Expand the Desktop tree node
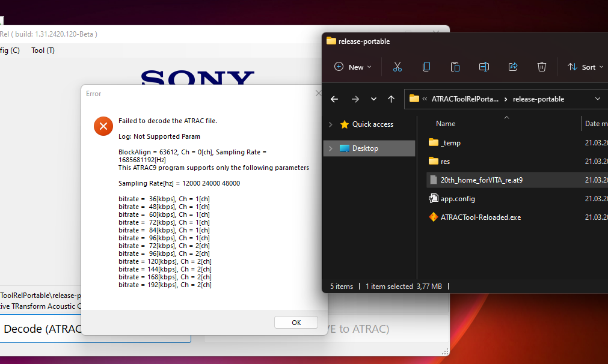Screen dimensions: 608x364 (330, 148)
